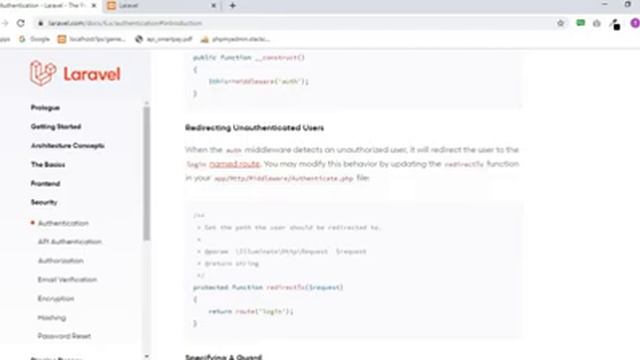Click the 'Specifying A Guard' heading
640x360 pixels.
coord(223,357)
